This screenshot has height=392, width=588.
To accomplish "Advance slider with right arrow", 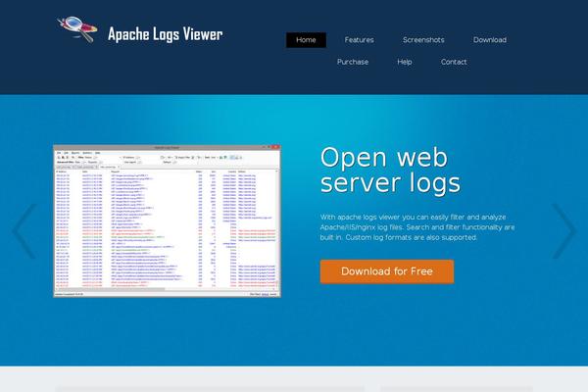I will (563, 231).
